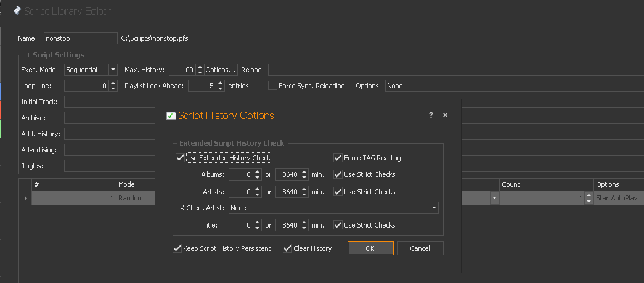
Task: Toggle Clear History checkbox
Action: pyautogui.click(x=288, y=248)
